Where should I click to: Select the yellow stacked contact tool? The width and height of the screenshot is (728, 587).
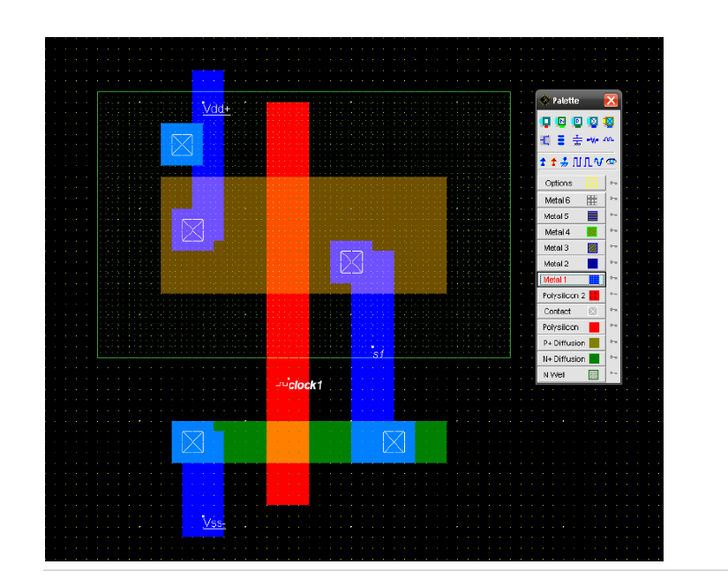coord(609,122)
